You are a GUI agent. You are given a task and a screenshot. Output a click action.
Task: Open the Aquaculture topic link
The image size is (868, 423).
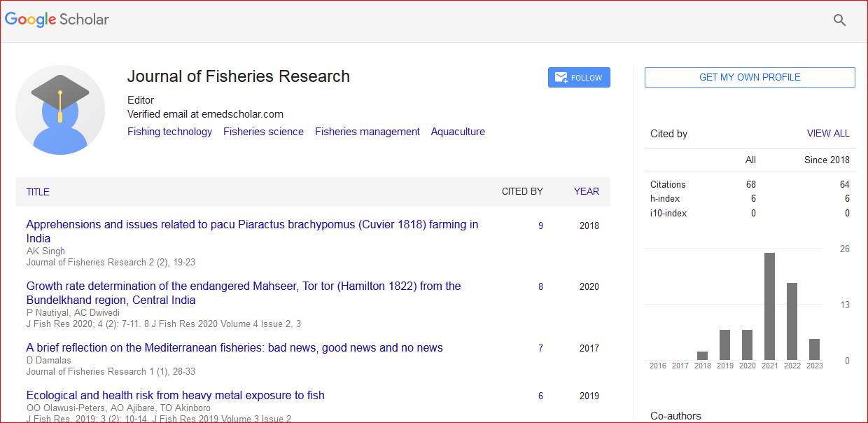pos(458,132)
